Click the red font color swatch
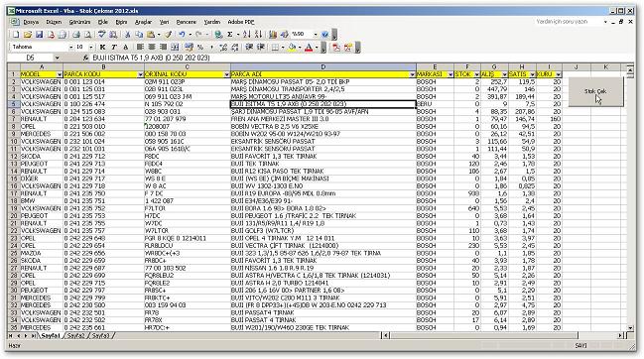The image size is (644, 359). click(309, 48)
